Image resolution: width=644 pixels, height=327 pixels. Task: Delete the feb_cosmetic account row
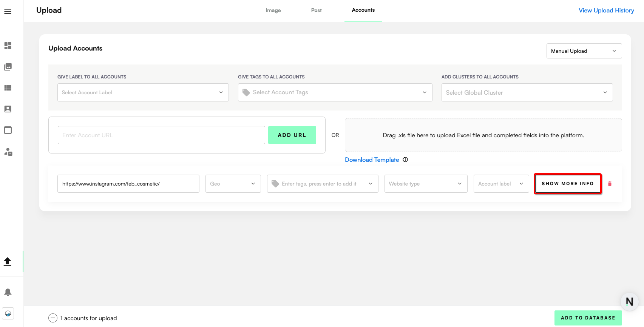[610, 184]
